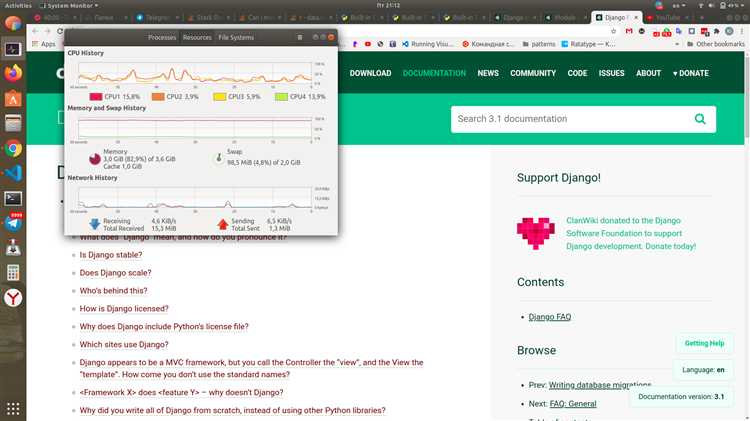Open Visual Studio Code from the dock

[x=13, y=173]
